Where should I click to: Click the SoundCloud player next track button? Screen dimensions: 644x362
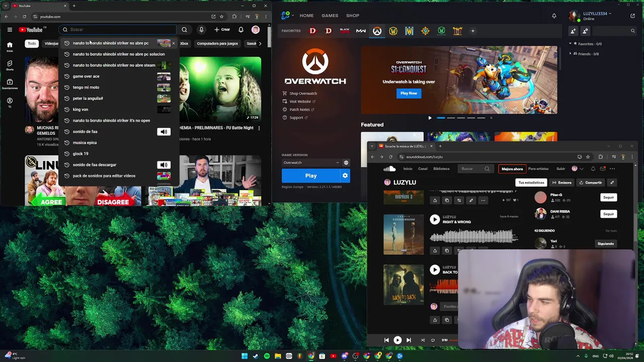coord(409,340)
